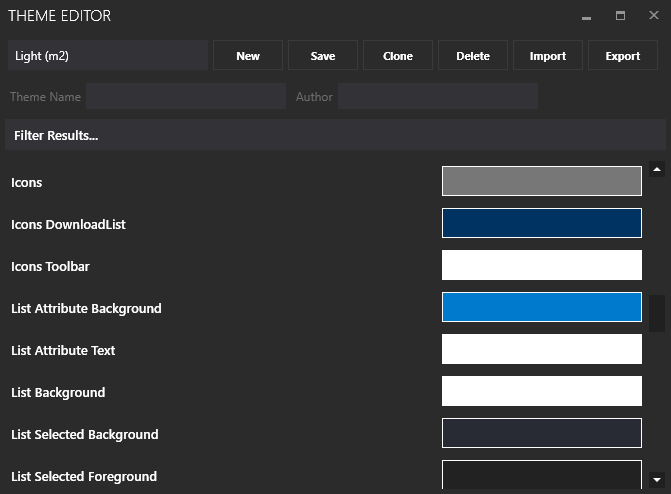Select the Icons label
This screenshot has height=494, width=671.
27,183
